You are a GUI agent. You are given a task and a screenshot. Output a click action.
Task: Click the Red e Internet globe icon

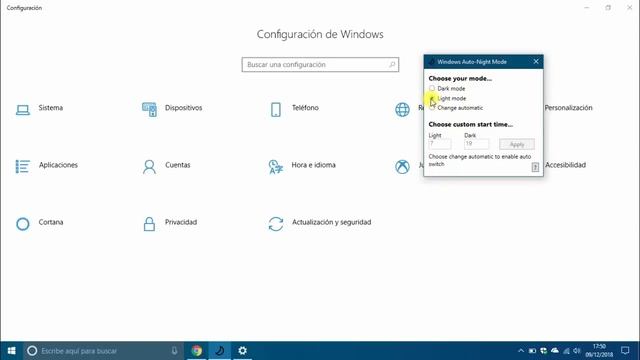click(x=402, y=109)
